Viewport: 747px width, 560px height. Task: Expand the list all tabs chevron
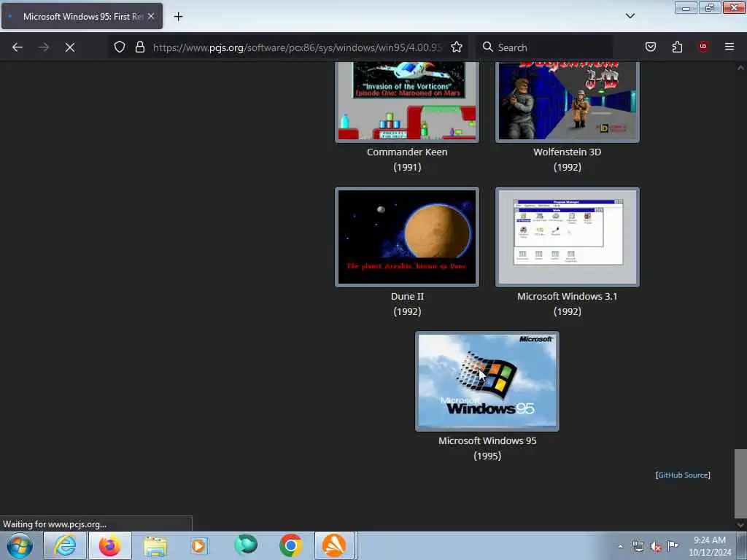point(630,16)
